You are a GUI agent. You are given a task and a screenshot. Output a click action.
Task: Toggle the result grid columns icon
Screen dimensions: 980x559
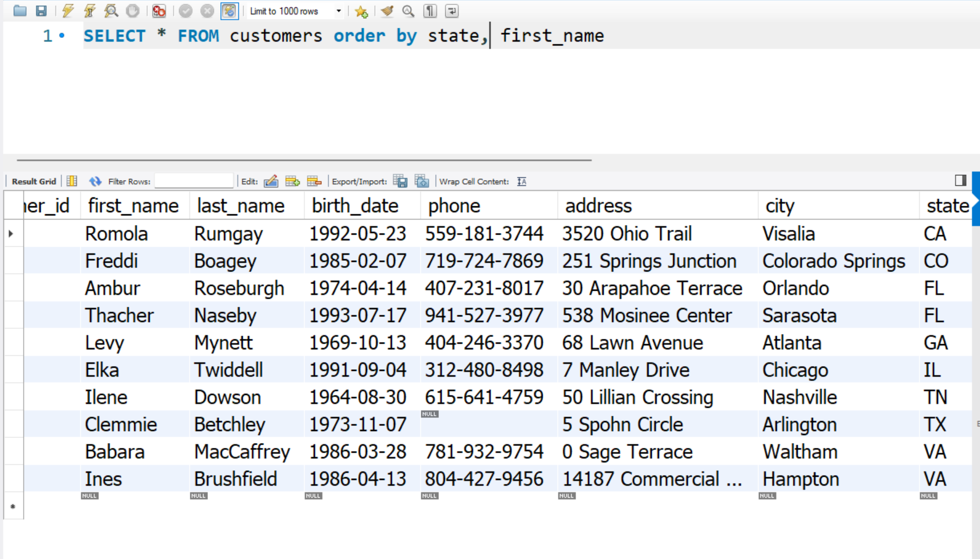pyautogui.click(x=72, y=181)
